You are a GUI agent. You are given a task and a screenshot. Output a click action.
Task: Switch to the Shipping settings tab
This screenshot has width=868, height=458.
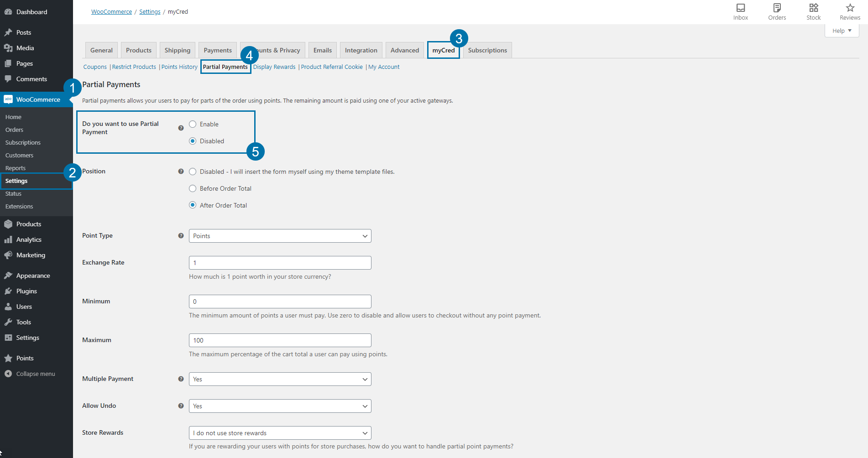178,50
